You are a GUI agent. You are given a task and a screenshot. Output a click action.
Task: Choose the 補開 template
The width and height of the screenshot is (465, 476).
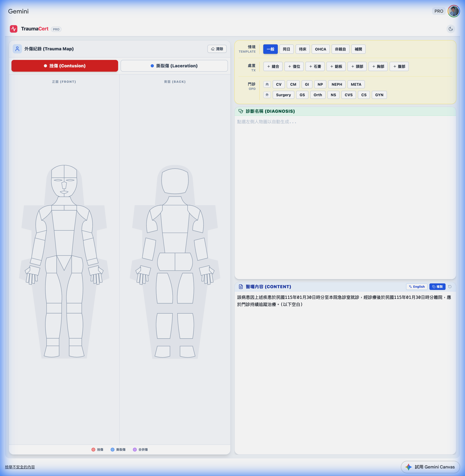click(x=358, y=49)
